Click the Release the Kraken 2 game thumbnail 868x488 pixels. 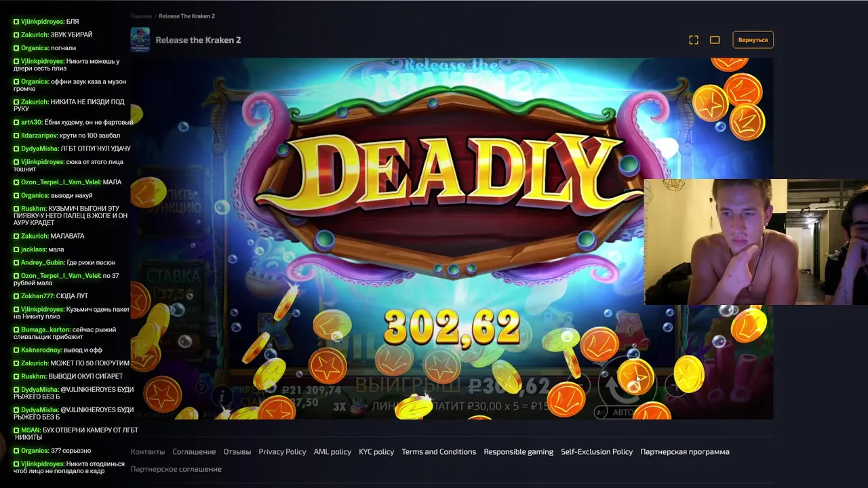coord(140,40)
